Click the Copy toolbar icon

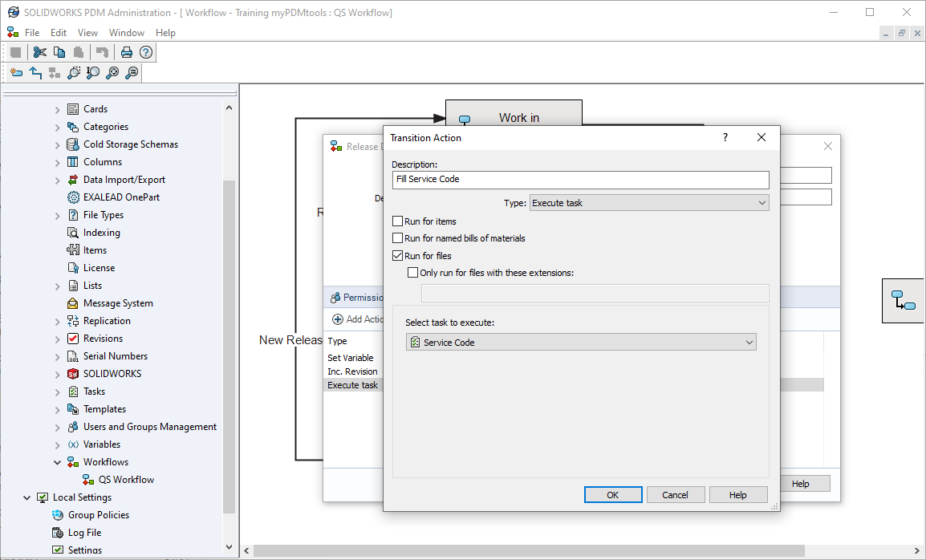[59, 52]
